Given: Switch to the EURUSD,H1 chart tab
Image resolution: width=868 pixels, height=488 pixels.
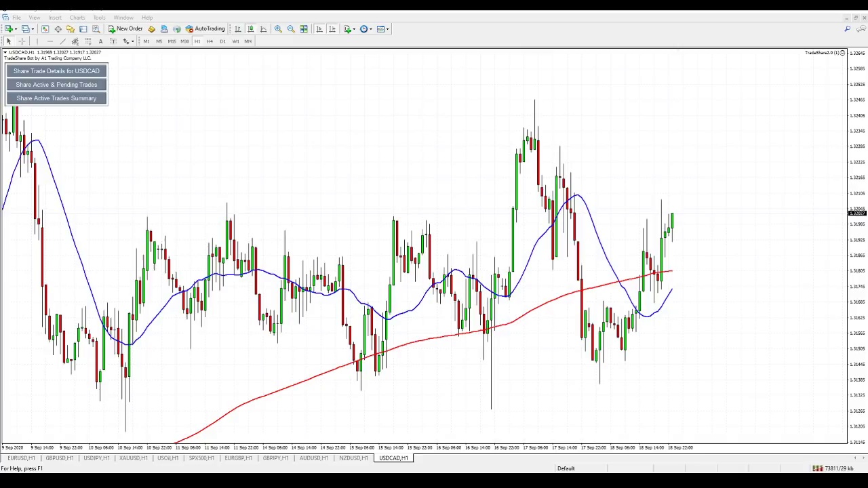Looking at the screenshot, I should coord(21,458).
